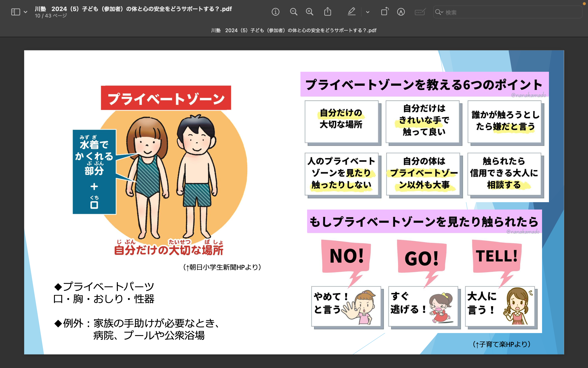Open the Share menu icon
588x368 pixels.
click(x=328, y=12)
